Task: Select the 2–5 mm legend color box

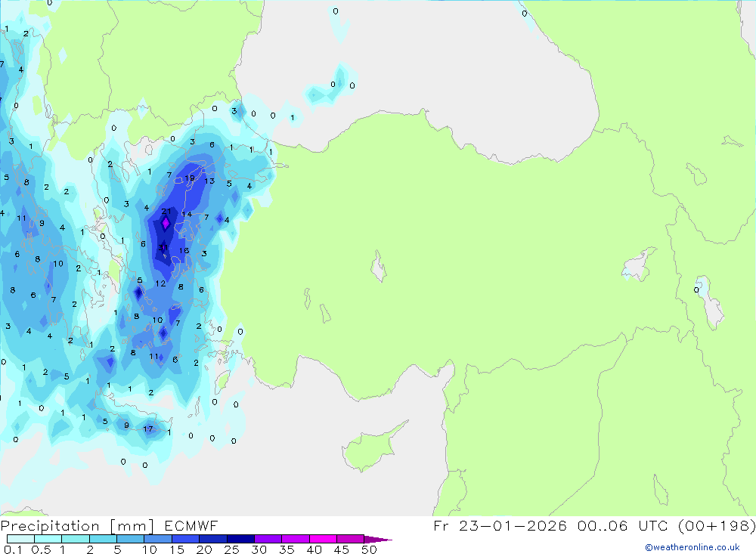Action: point(103,539)
